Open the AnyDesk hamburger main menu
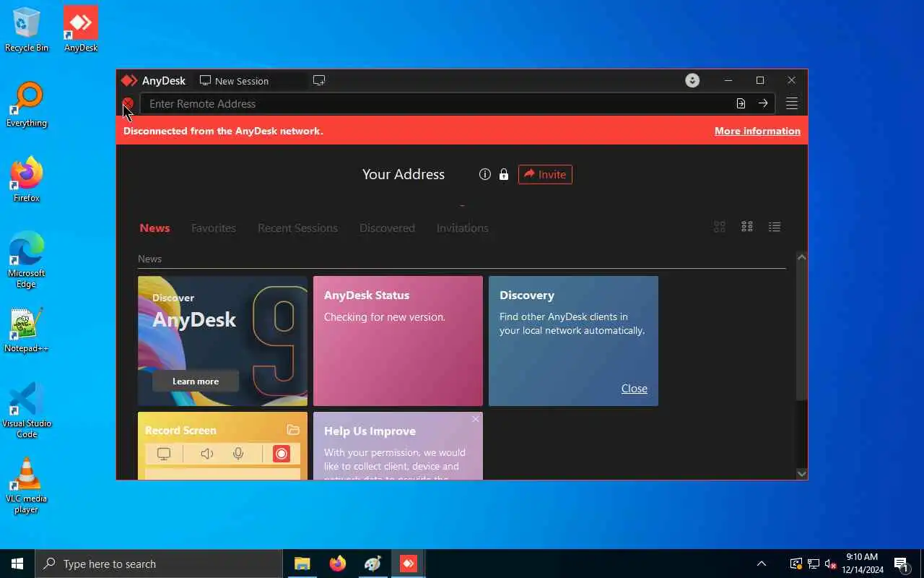 pyautogui.click(x=792, y=103)
